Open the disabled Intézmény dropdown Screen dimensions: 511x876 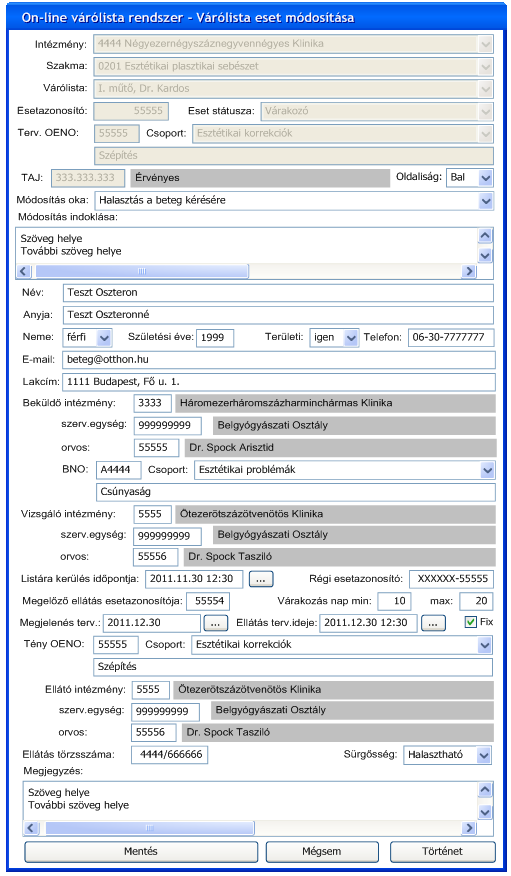[294, 44]
